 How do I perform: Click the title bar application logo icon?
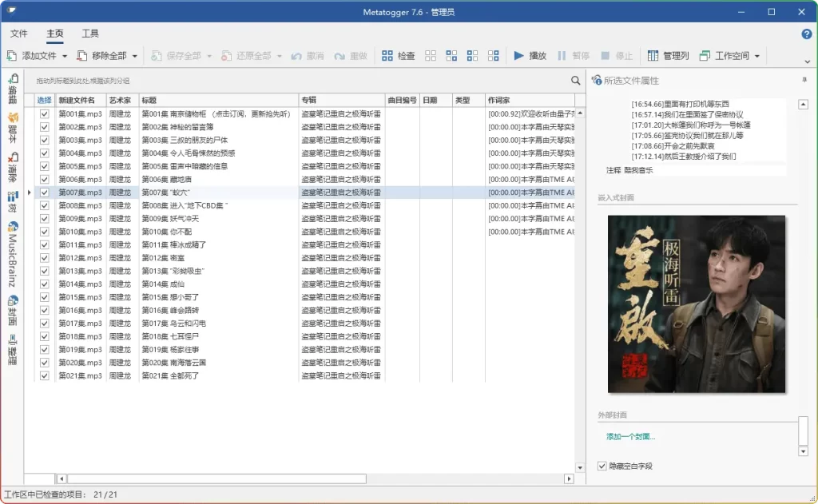click(x=11, y=11)
